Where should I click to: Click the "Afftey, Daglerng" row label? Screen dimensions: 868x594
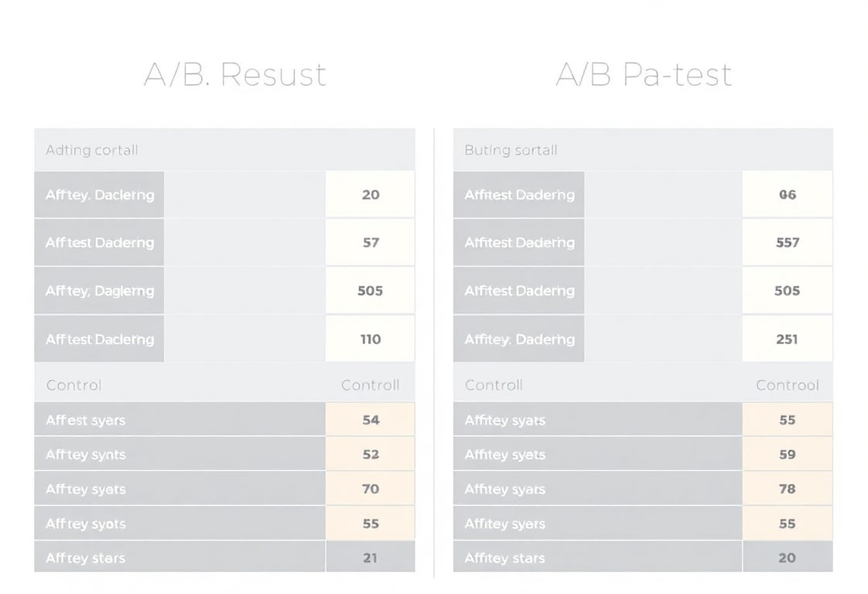(100, 291)
